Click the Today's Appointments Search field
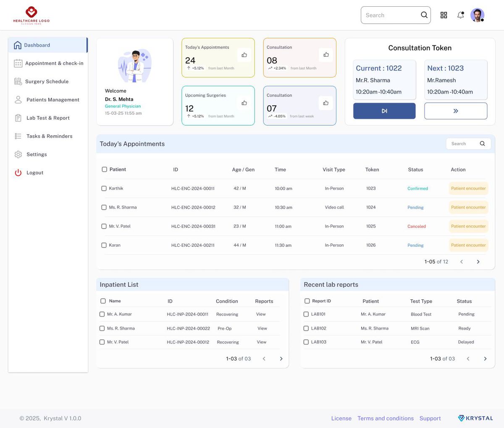The width and height of the screenshot is (504, 428). pos(468,144)
